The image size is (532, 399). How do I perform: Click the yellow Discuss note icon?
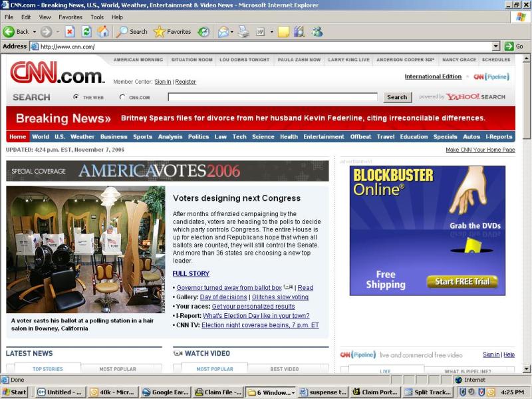click(283, 32)
